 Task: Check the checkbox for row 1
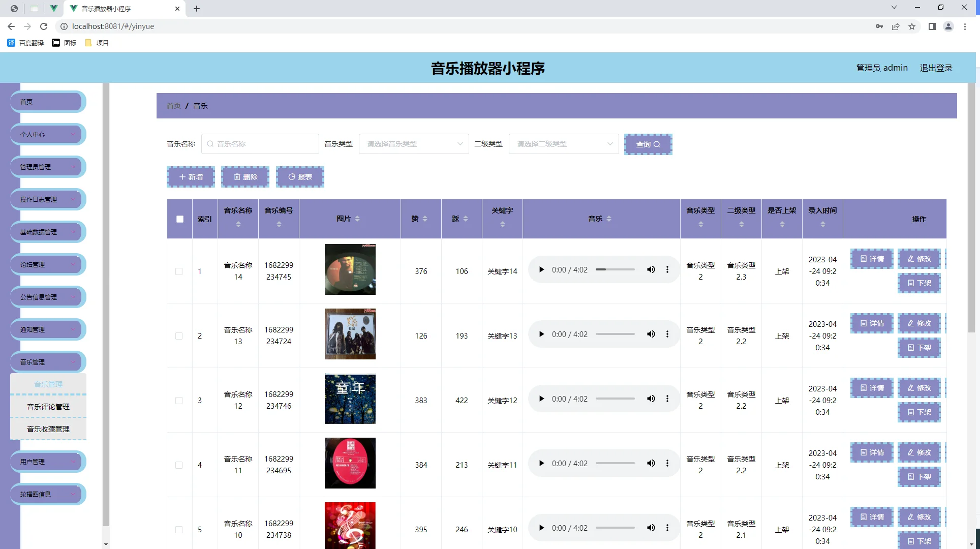[x=179, y=271]
